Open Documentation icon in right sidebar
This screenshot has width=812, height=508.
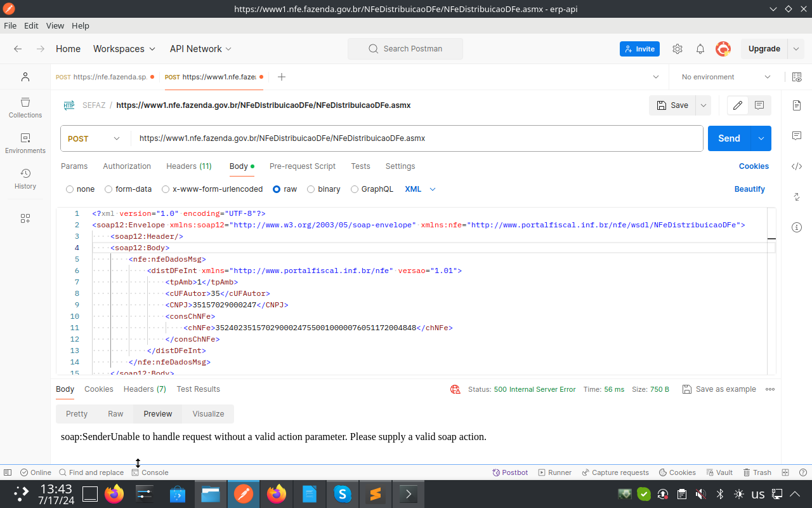797,105
